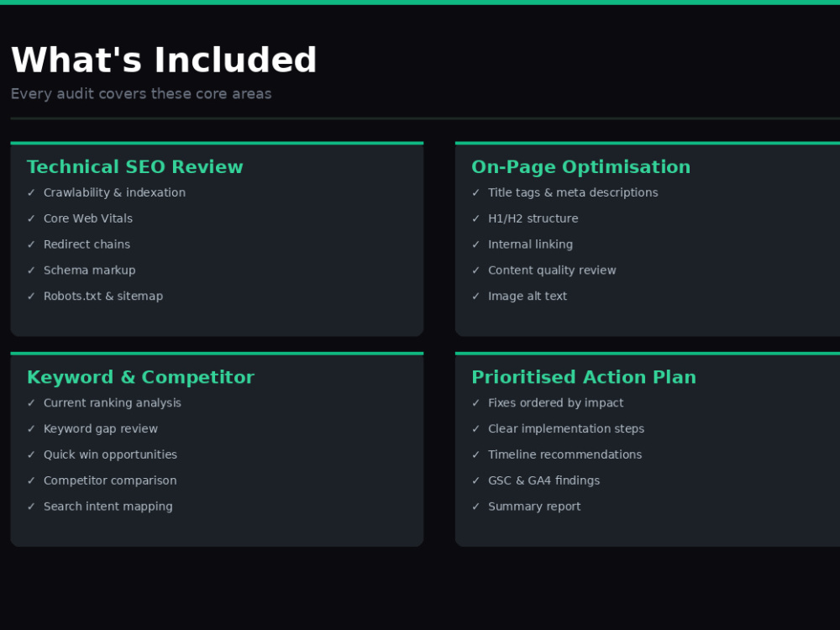This screenshot has width=840, height=630.
Task: Select "Quick win opportunities" list item
Action: pyautogui.click(x=110, y=454)
